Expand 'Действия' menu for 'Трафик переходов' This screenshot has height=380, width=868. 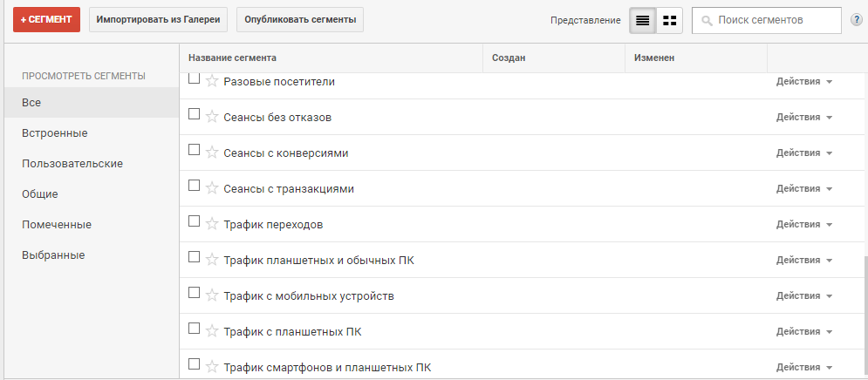click(x=804, y=224)
